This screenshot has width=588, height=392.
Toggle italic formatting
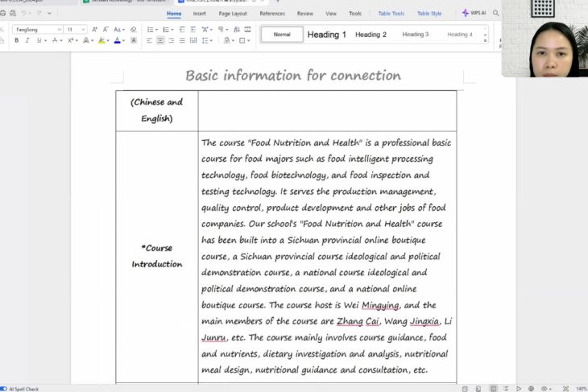(x=27, y=40)
